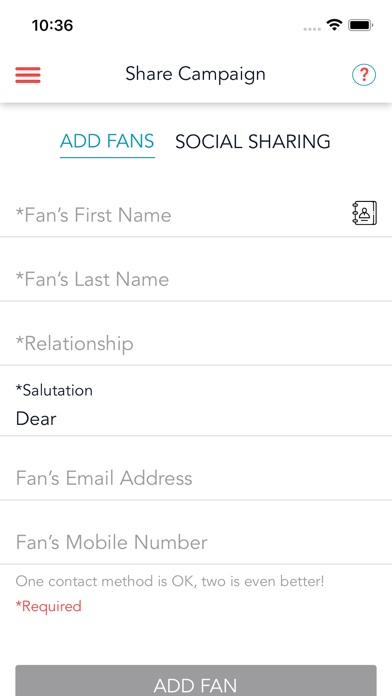The width and height of the screenshot is (392, 696).
Task: Open the Relationship selector
Action: [196, 344]
